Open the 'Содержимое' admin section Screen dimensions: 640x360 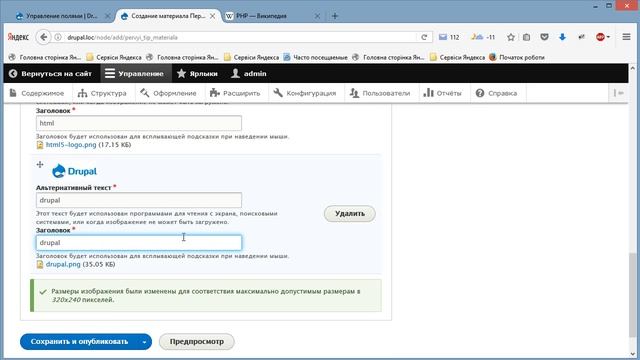[x=37, y=93]
